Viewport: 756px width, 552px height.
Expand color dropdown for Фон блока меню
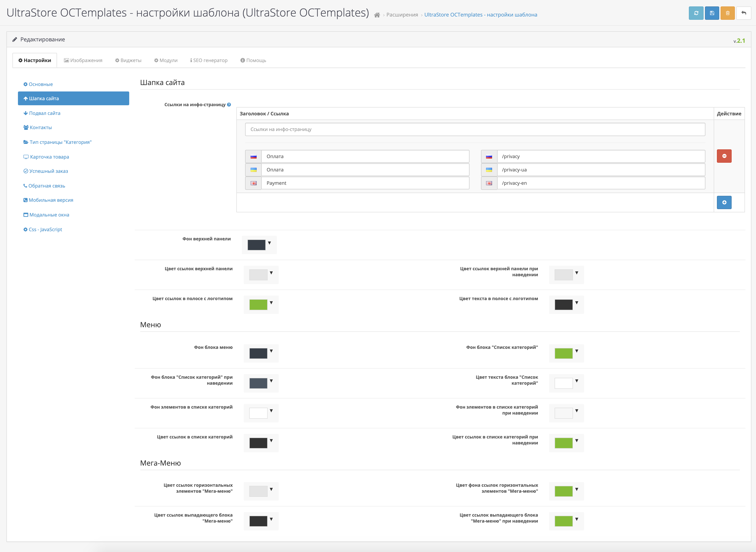tap(271, 351)
